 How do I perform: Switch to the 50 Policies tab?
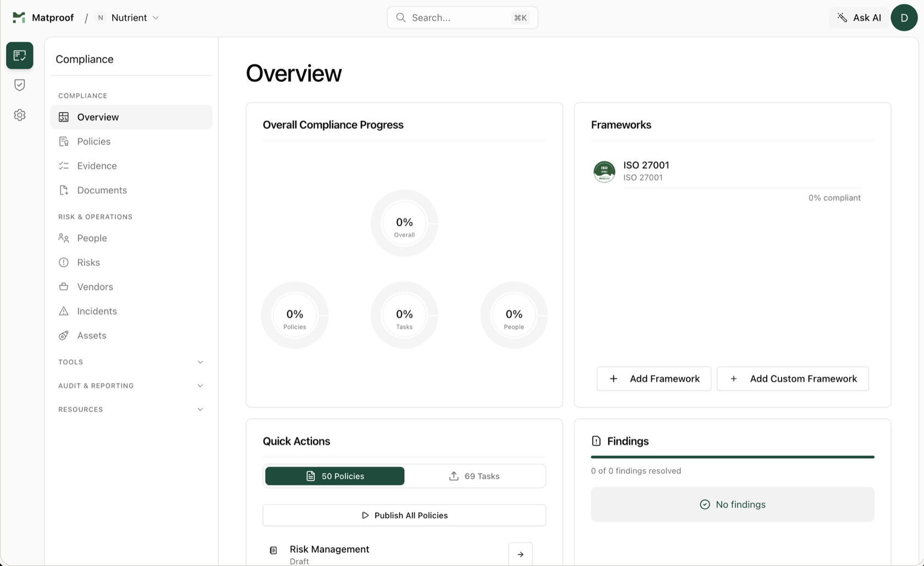pos(335,476)
